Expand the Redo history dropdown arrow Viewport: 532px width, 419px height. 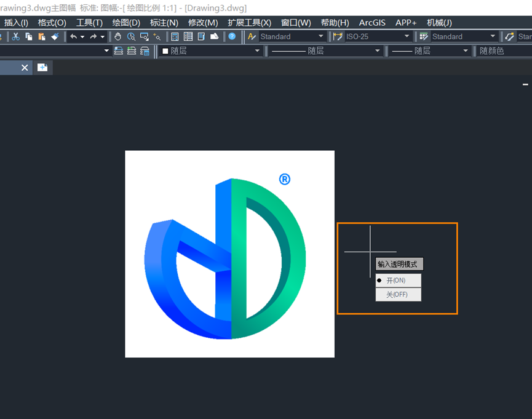[x=103, y=37]
